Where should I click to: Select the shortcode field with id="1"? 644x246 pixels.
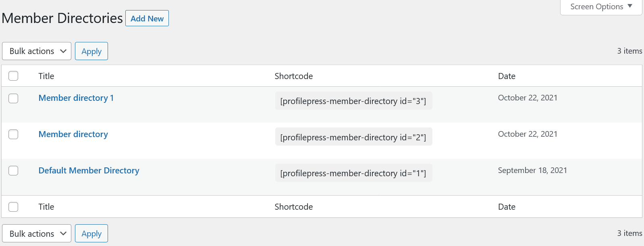[353, 173]
